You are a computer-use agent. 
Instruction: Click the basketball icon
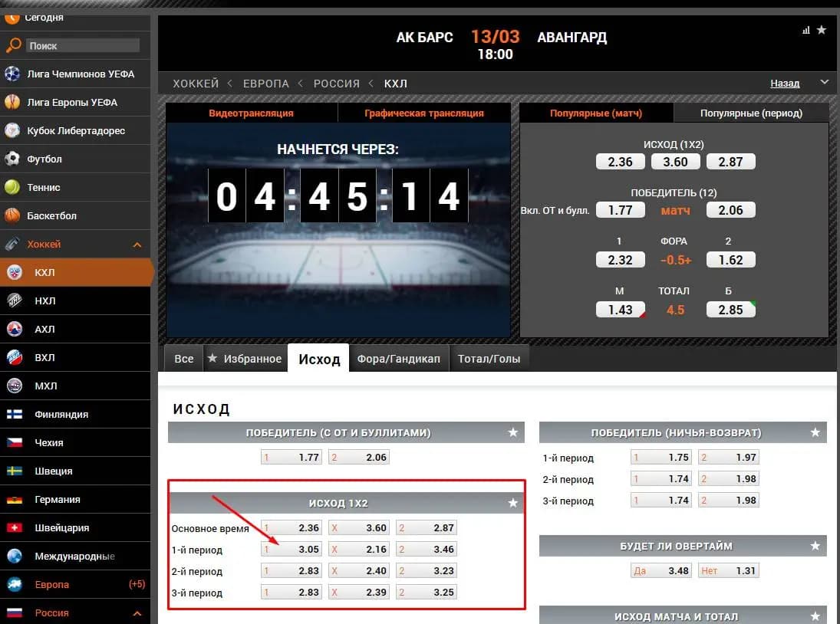12,215
